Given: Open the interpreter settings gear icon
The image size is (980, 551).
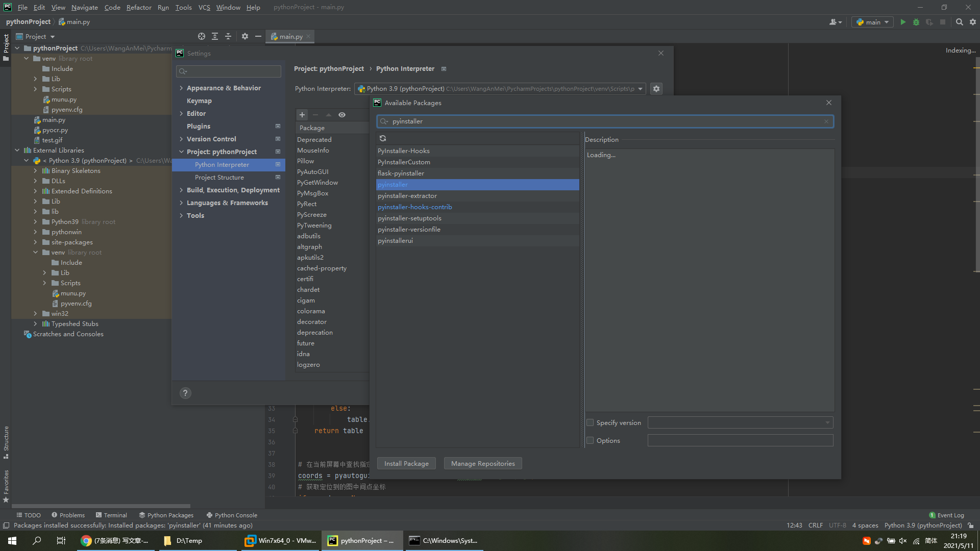Looking at the screenshot, I should (656, 89).
